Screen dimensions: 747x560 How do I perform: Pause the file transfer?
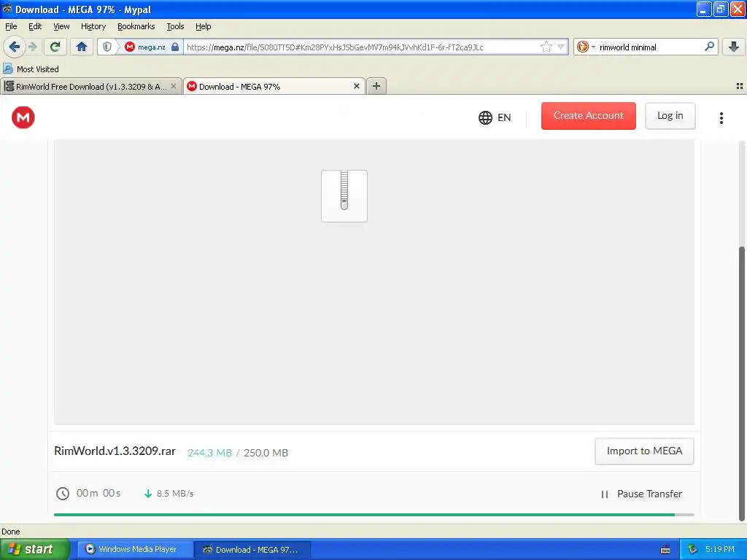pyautogui.click(x=640, y=494)
